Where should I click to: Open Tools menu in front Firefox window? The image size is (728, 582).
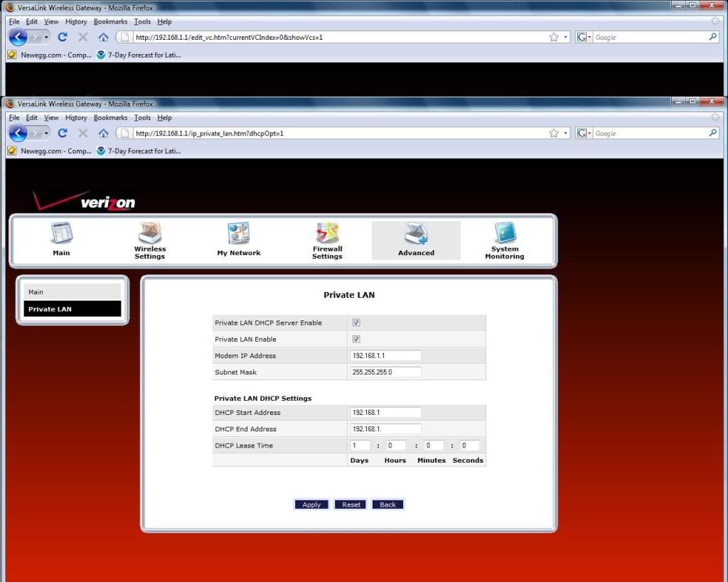(x=142, y=118)
